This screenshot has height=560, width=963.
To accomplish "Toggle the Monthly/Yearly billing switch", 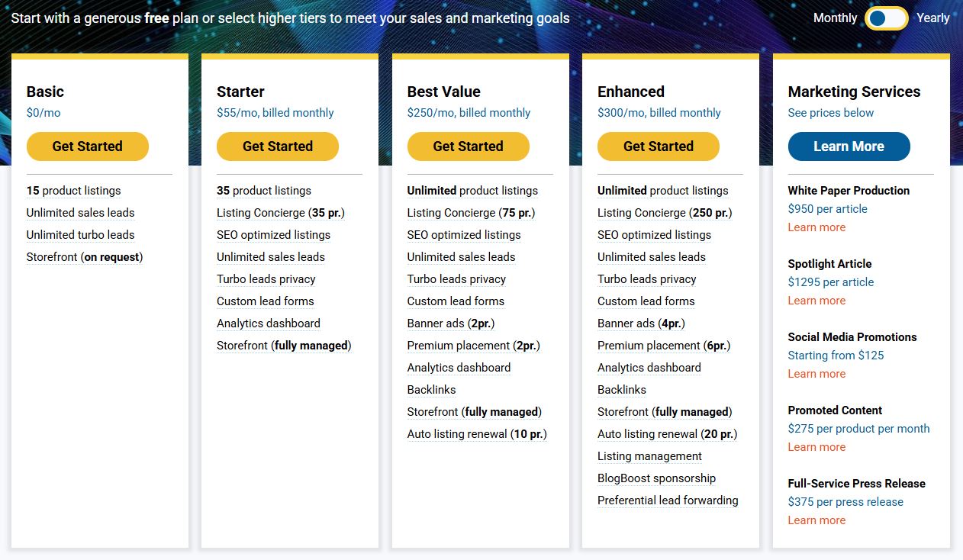I will point(886,18).
